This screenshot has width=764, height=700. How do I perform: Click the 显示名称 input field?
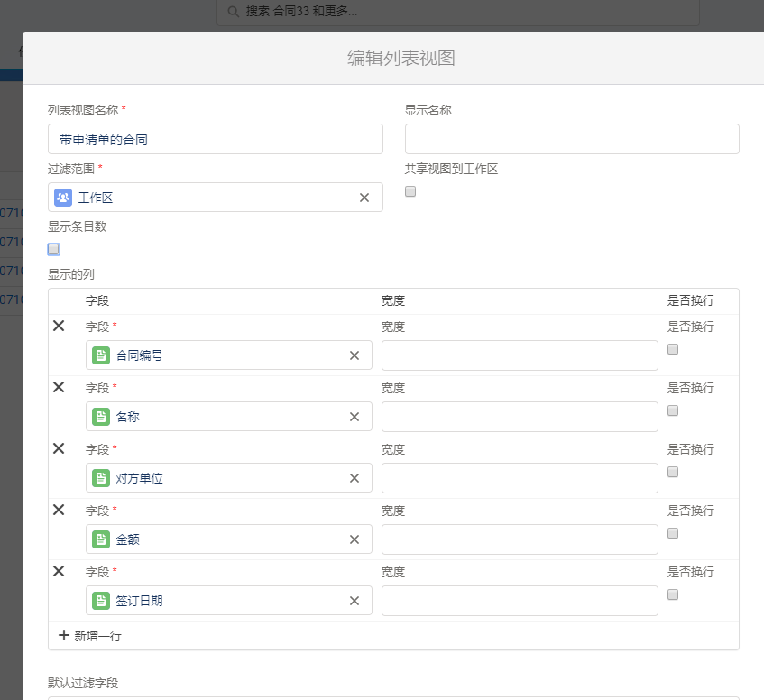pyautogui.click(x=571, y=139)
